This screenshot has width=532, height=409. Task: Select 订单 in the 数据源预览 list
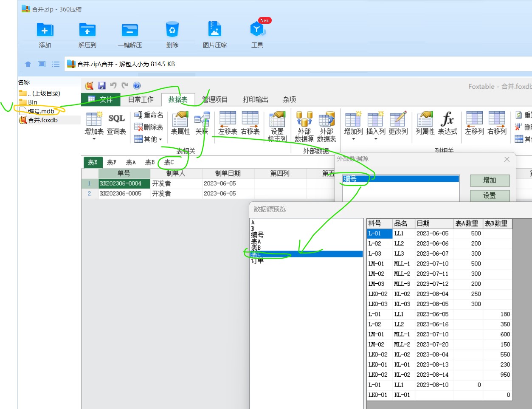[257, 261]
